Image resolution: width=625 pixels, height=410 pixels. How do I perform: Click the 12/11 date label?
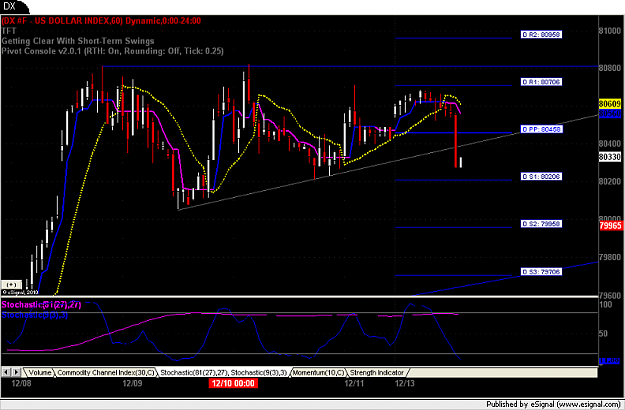pyautogui.click(x=354, y=383)
